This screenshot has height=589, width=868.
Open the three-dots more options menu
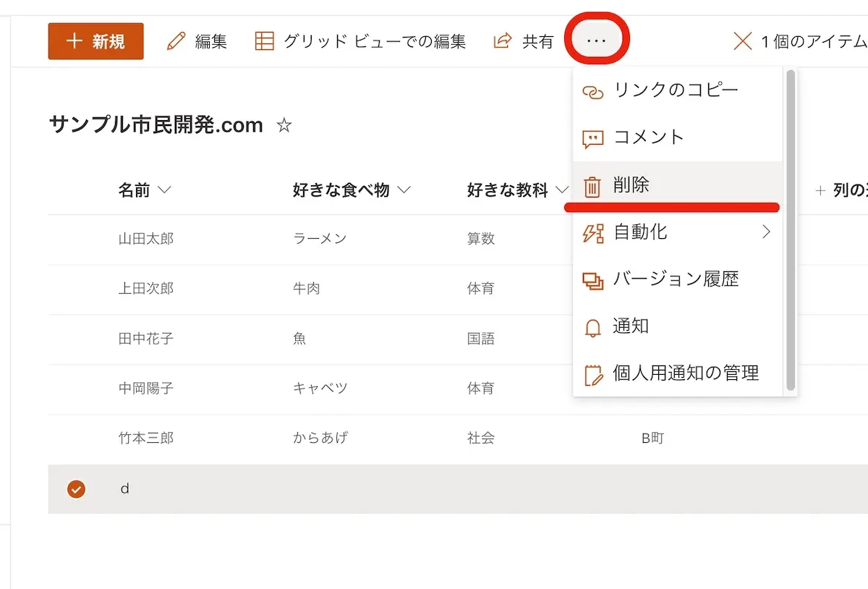[x=596, y=41]
